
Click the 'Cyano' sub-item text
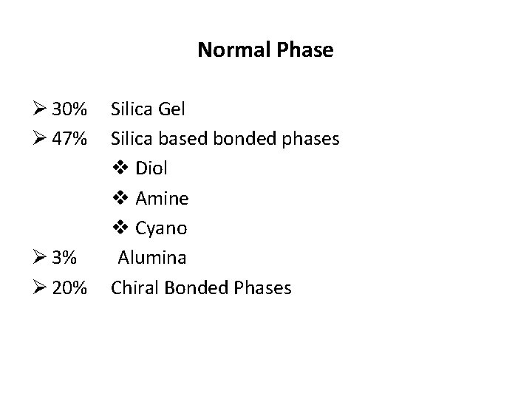tap(161, 228)
